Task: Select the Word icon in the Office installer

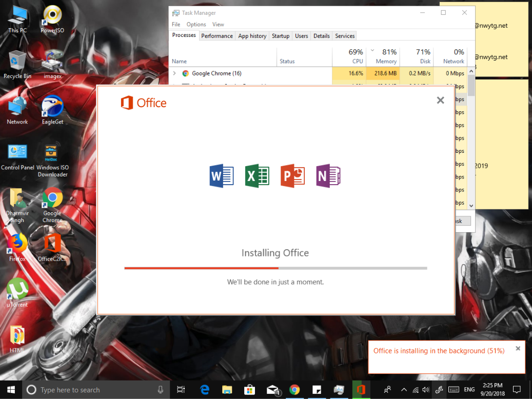Action: point(221,176)
